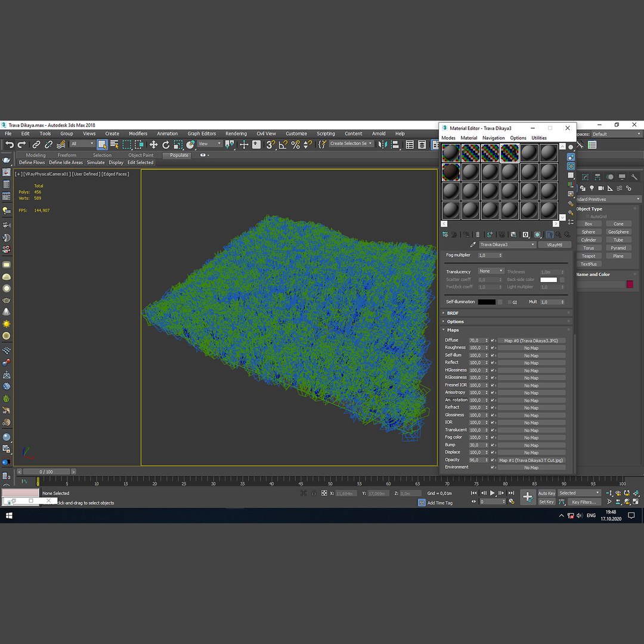Image resolution: width=644 pixels, height=644 pixels.
Task: Click Reset Map/Mtl trash icon
Action: (477, 234)
